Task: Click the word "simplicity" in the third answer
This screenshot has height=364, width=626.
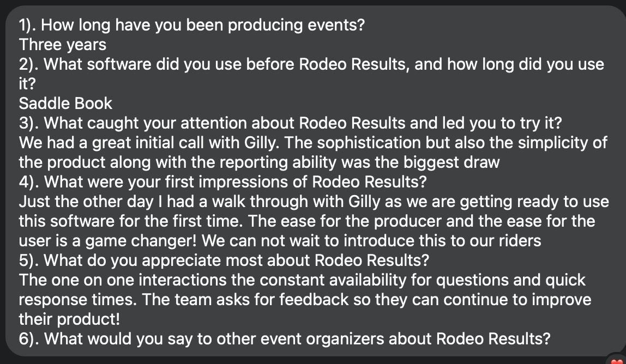Action: tap(552, 143)
